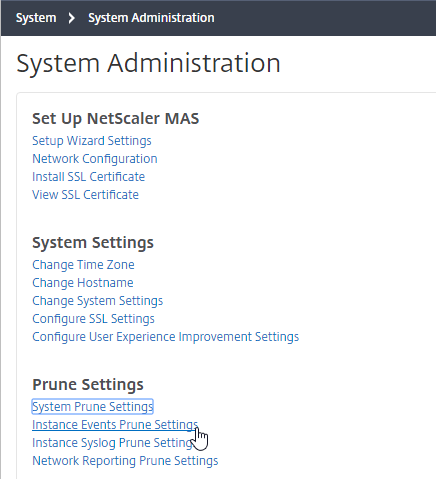
Task: Open the Change Hostname link
Action: [83, 283]
